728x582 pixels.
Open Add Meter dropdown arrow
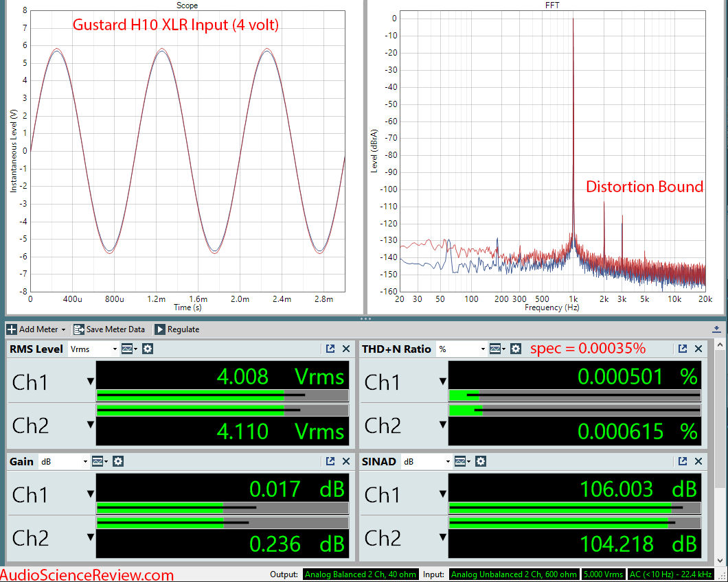pos(64,329)
